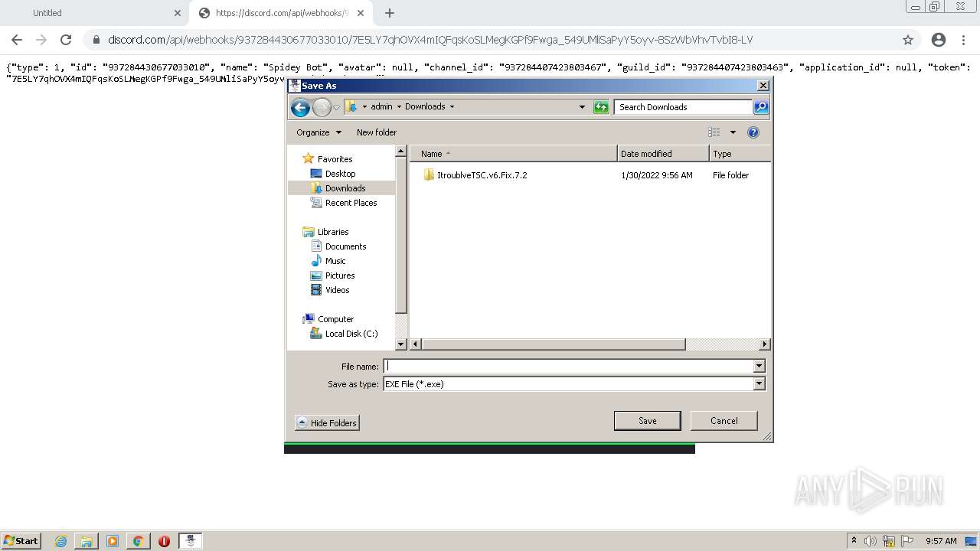
Task: Bookmark this page with star icon
Action: pos(908,40)
